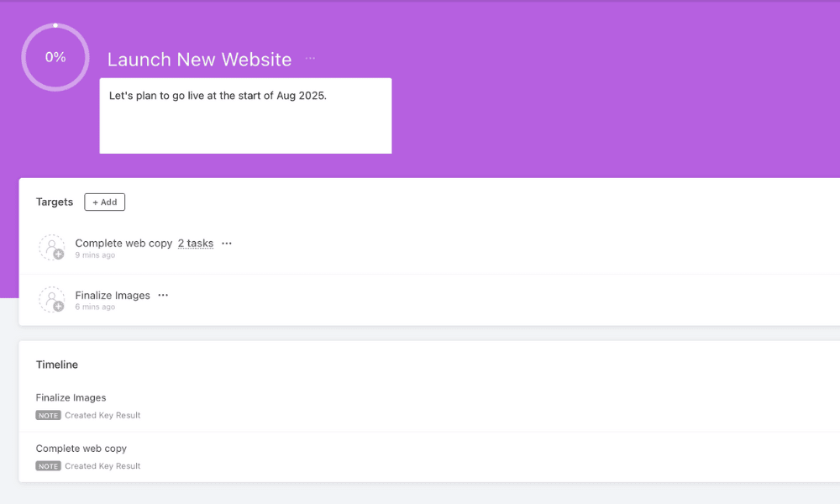Select the Launch New Website goal title
The image size is (840, 504).
coord(199,60)
